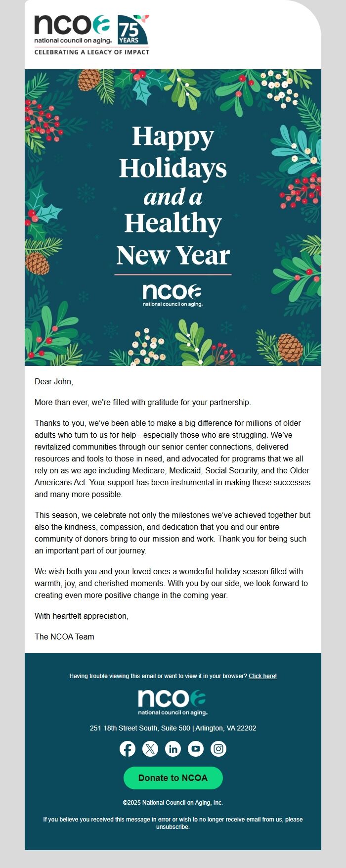Open NCOA's Facebook page
Screen dimensions: 346x868
128,748
